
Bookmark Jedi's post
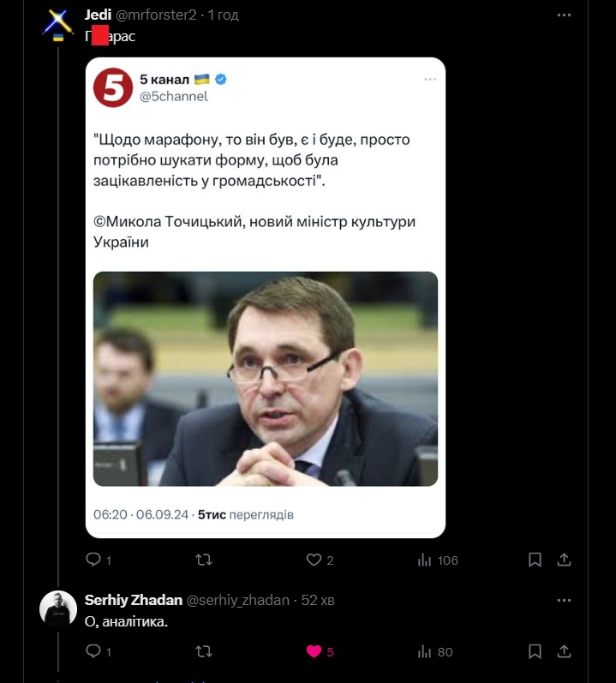click(x=535, y=560)
